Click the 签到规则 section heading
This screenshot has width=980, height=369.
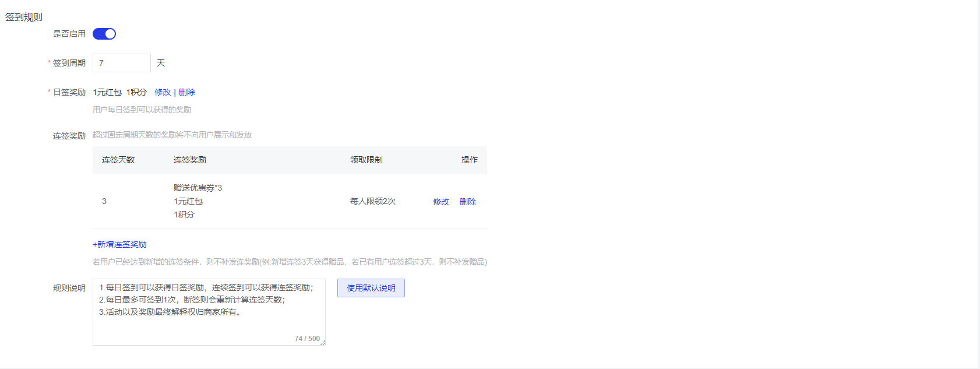24,17
